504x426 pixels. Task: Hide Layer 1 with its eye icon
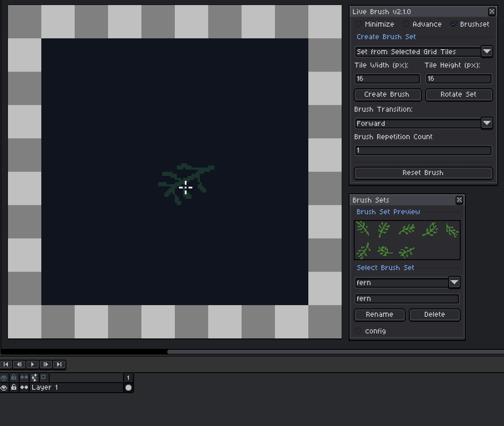click(x=4, y=388)
